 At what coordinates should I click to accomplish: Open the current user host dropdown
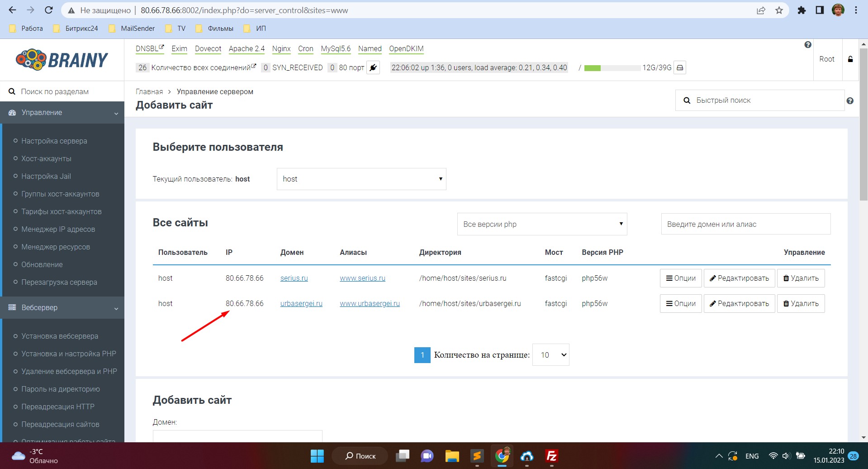361,179
